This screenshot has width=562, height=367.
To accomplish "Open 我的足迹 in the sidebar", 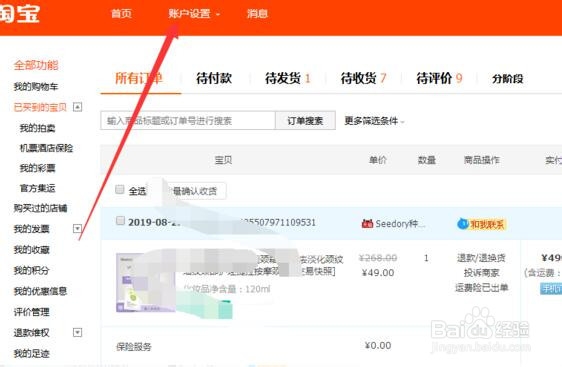I will (x=32, y=353).
